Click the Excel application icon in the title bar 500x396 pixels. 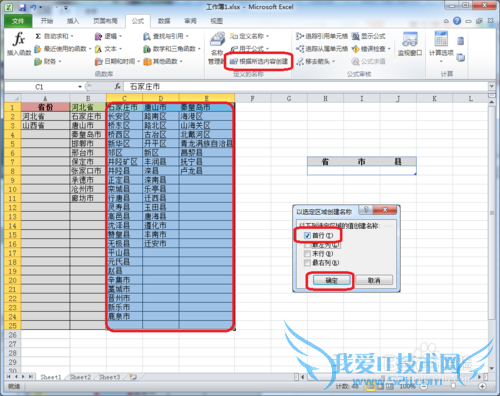click(x=9, y=7)
